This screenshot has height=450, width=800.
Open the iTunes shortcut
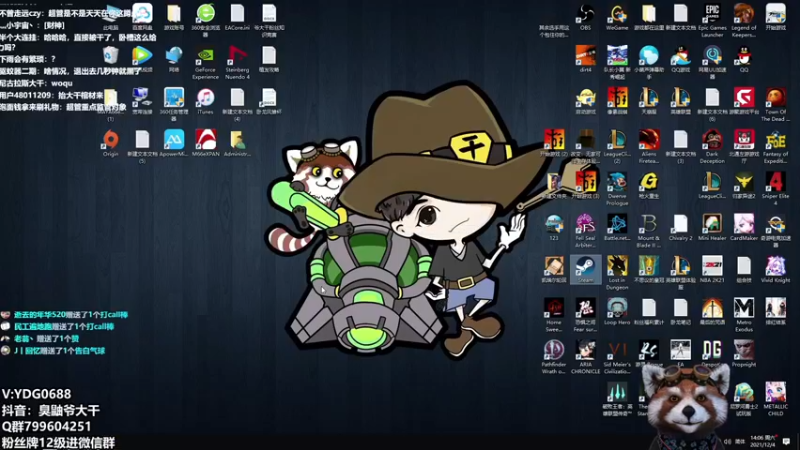206,101
